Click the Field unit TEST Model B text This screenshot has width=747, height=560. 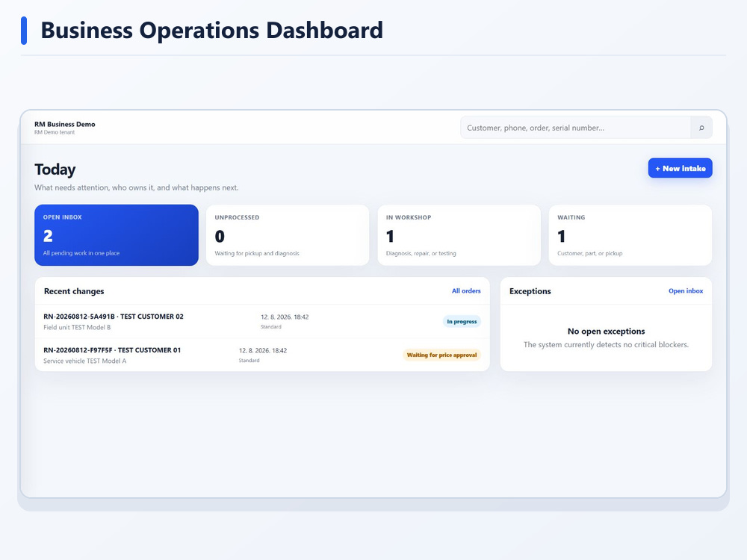[77, 327]
